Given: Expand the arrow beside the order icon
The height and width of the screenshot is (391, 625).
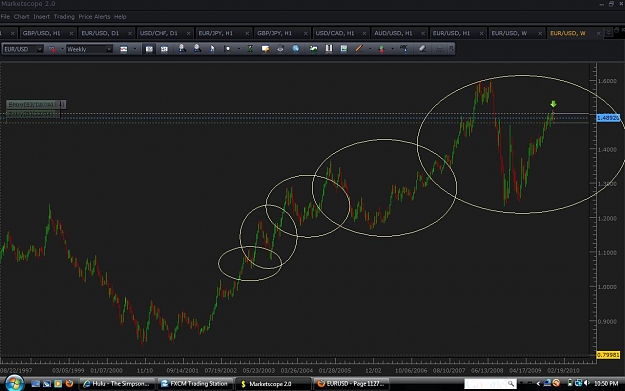Looking at the screenshot, I should pyautogui.click(x=392, y=49).
